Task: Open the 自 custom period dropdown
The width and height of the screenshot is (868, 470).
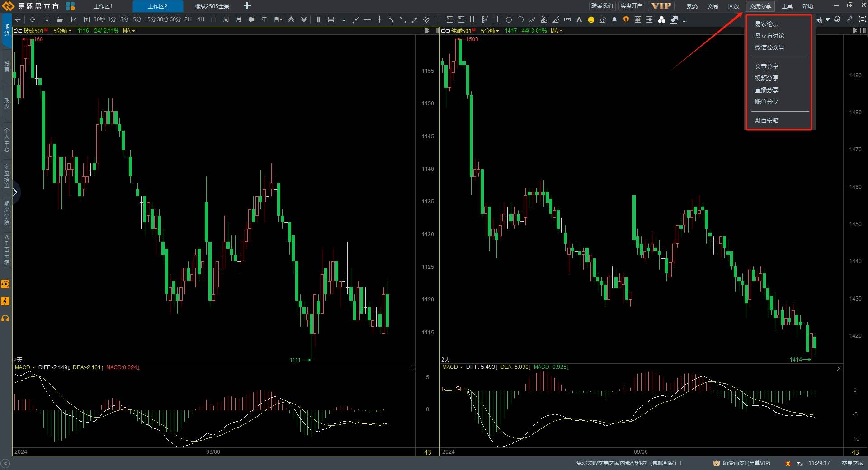Action: click(x=278, y=19)
